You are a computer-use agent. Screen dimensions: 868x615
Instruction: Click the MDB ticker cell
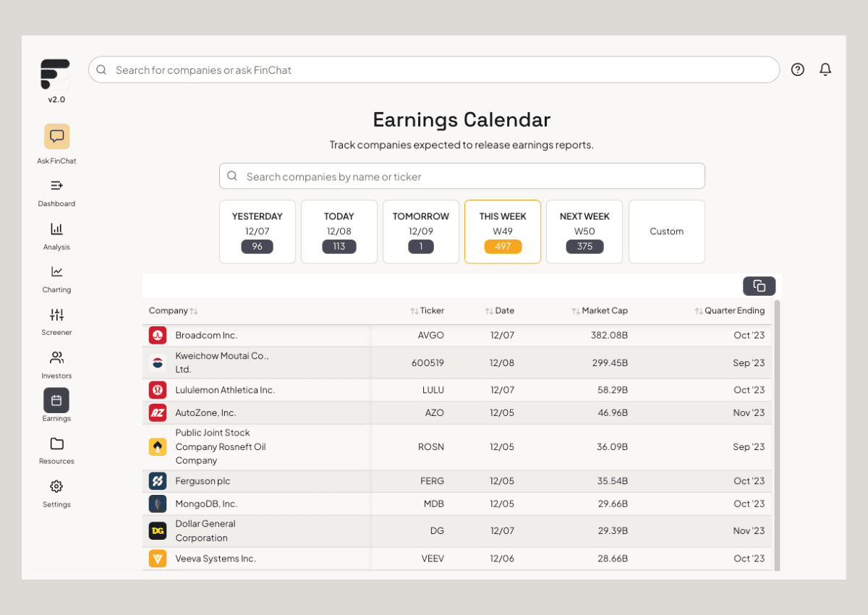pos(434,504)
